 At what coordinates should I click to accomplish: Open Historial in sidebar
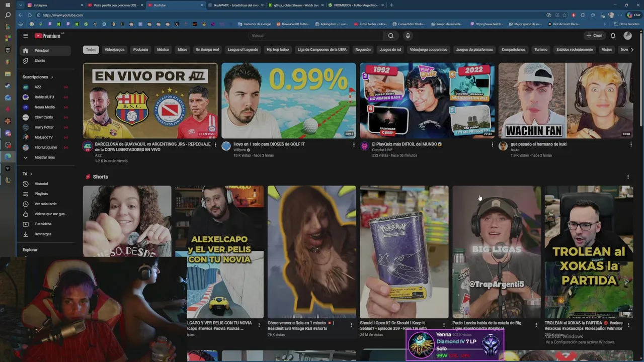pos(45,184)
